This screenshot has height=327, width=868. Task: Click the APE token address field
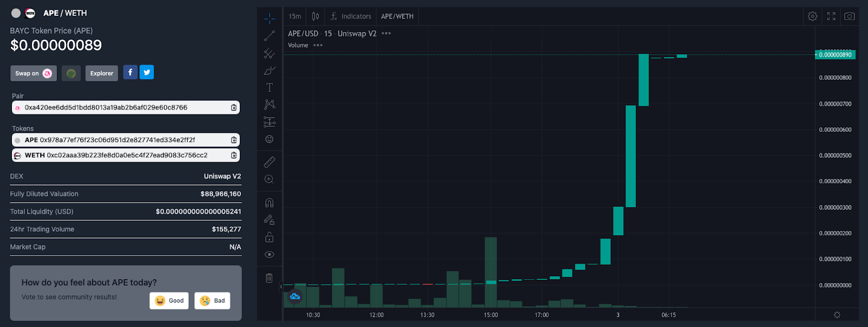[126, 140]
